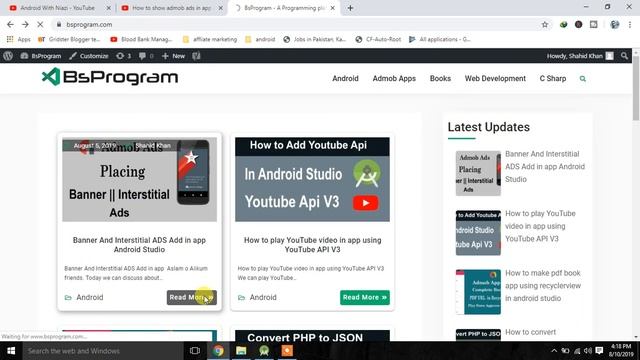The image size is (640, 360).
Task: Open the All applications bookmark
Action: pyautogui.click(x=440, y=39)
